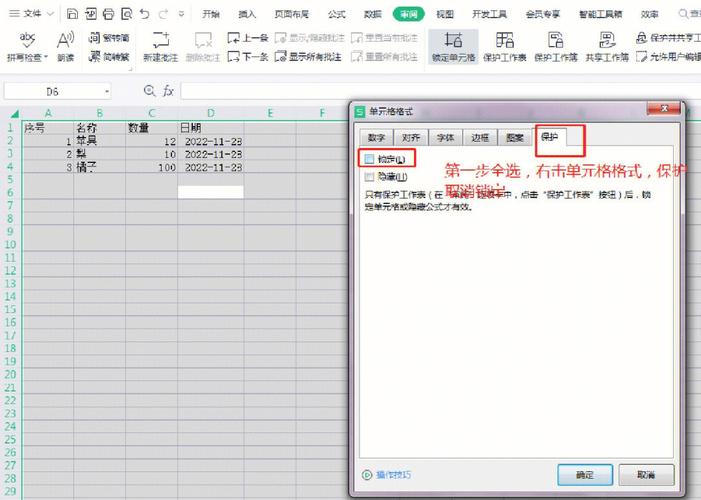Click cell with quantity 100
This screenshot has height=500, width=701.
[152, 167]
